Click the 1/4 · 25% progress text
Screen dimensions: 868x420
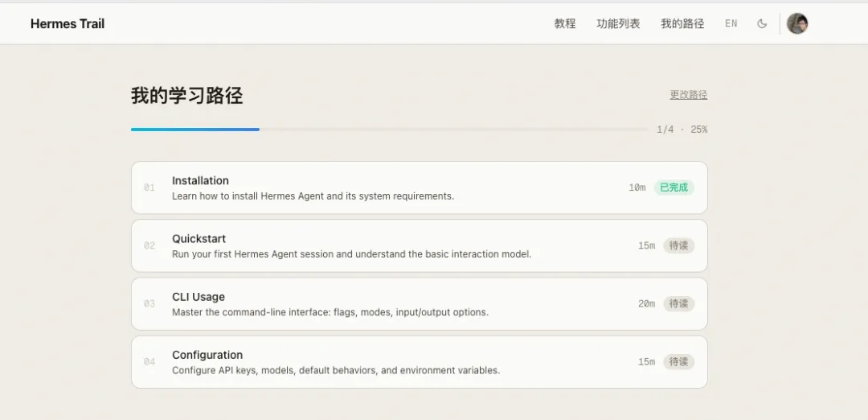682,130
